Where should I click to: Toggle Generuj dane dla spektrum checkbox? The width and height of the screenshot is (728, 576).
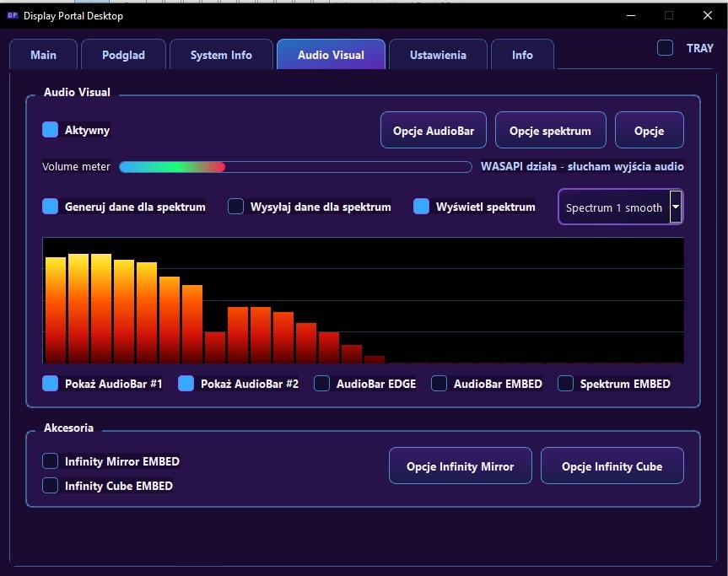pyautogui.click(x=50, y=207)
